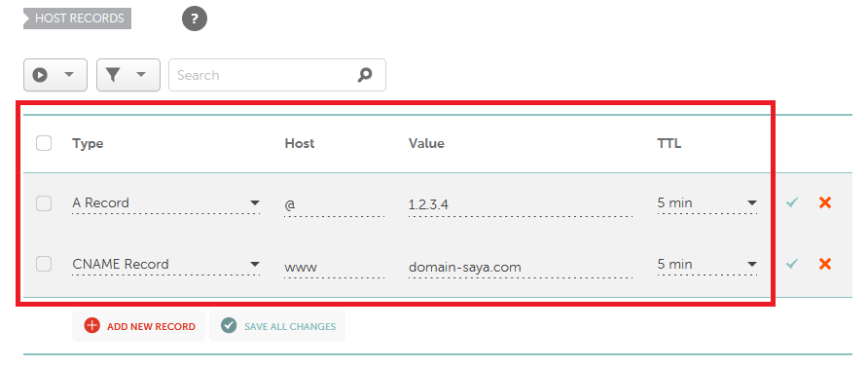The height and width of the screenshot is (366, 868).
Task: Click the magnifier search icon
Action: point(365,75)
